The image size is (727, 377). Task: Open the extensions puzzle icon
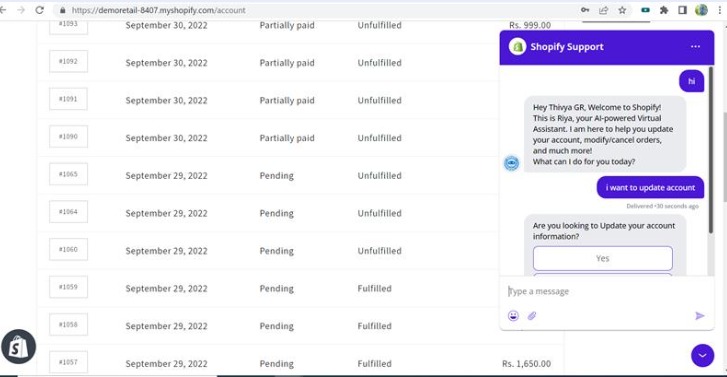pyautogui.click(x=664, y=10)
